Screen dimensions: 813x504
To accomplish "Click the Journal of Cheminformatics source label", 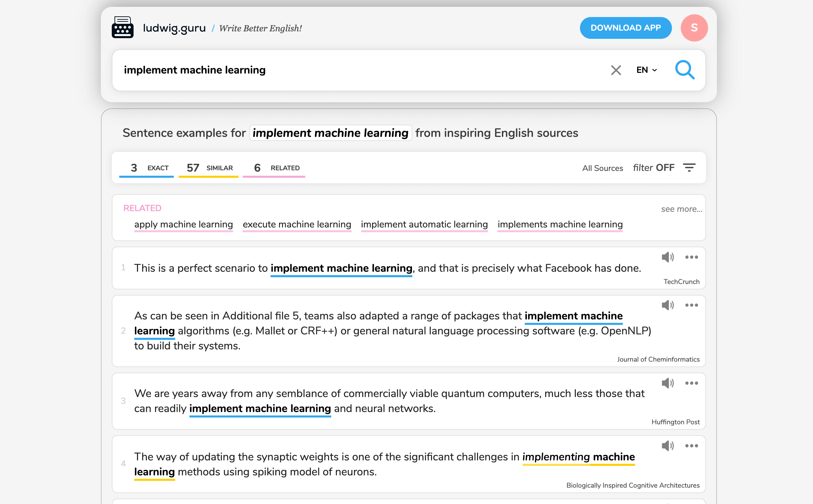I will coord(658,359).
